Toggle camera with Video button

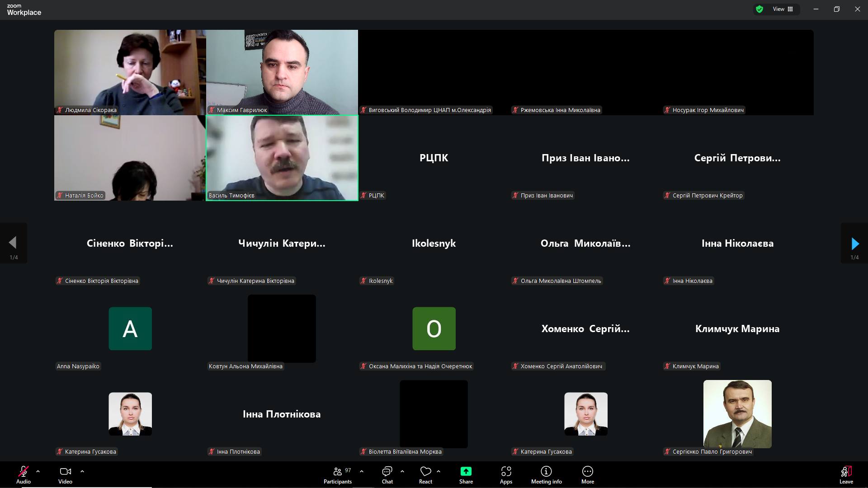click(x=65, y=475)
